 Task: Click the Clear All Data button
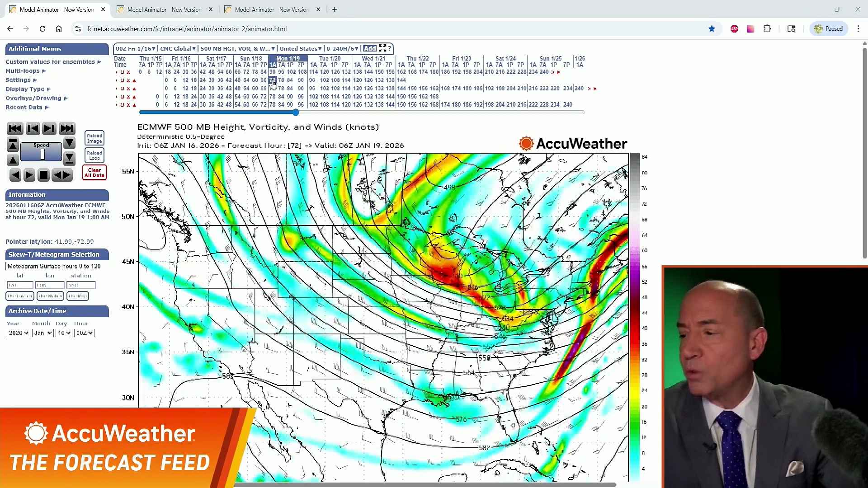tap(94, 173)
